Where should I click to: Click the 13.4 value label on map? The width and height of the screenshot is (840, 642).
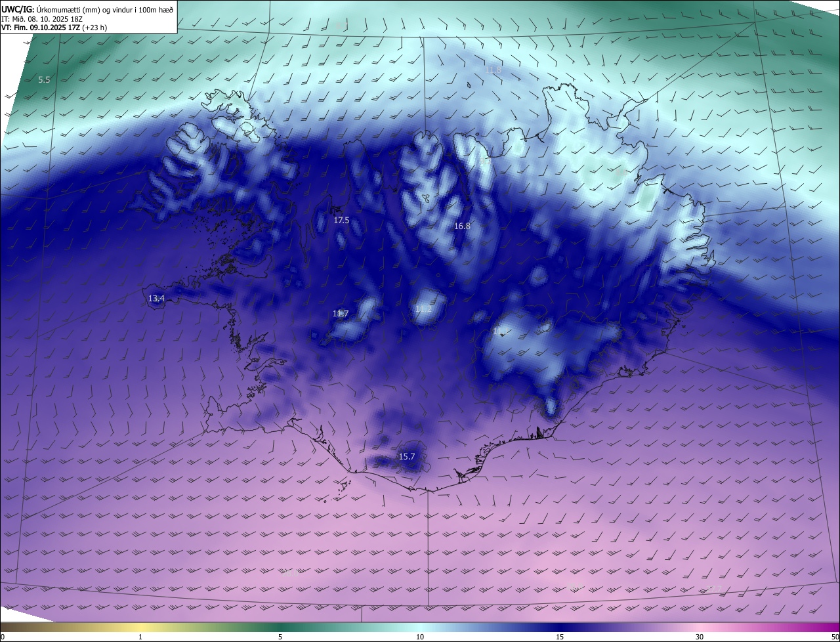pos(156,299)
